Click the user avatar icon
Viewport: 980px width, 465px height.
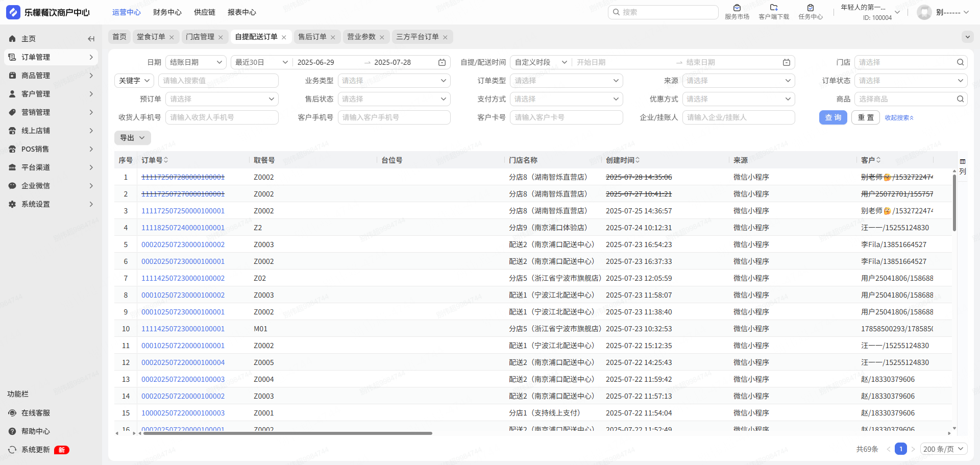(924, 12)
